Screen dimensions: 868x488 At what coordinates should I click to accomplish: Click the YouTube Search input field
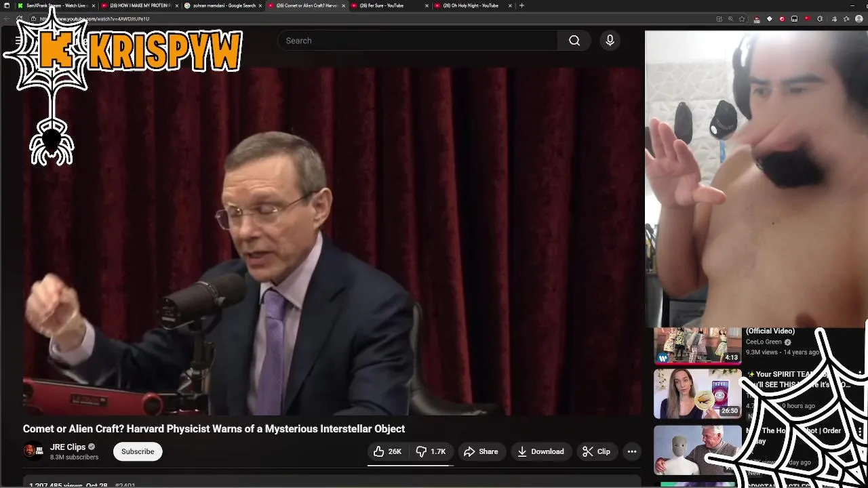(418, 41)
